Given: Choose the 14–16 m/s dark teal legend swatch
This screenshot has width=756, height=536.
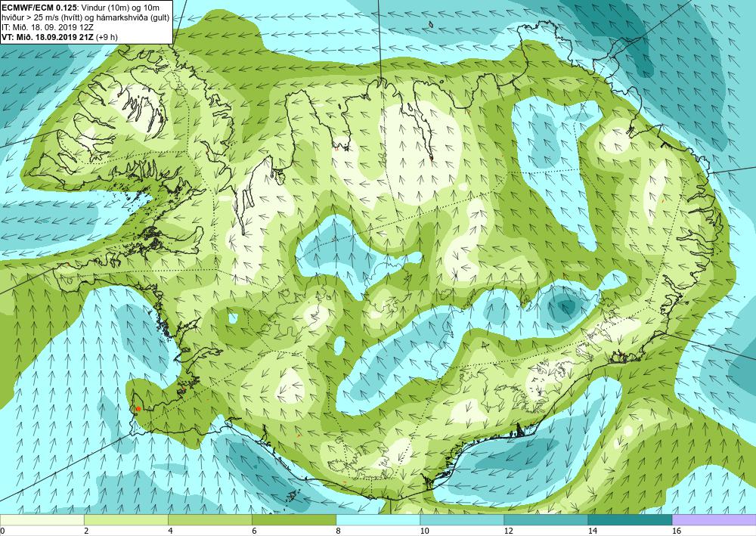Looking at the screenshot, I should tap(630, 519).
